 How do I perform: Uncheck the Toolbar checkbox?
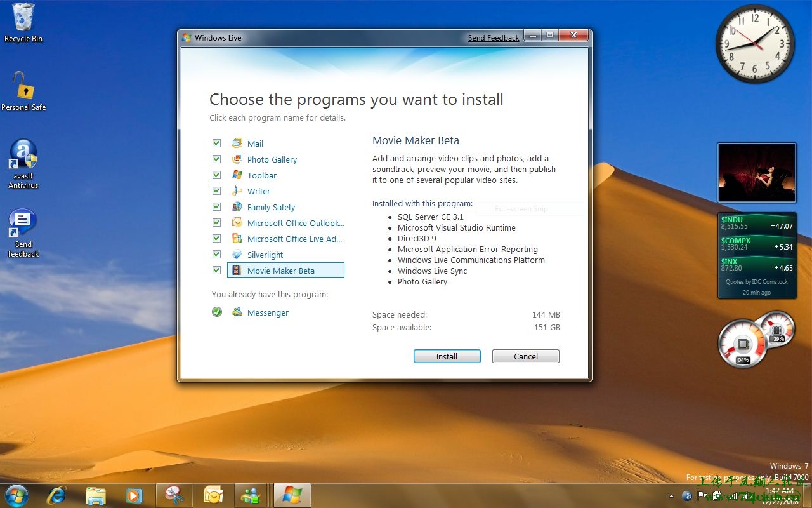coord(216,175)
